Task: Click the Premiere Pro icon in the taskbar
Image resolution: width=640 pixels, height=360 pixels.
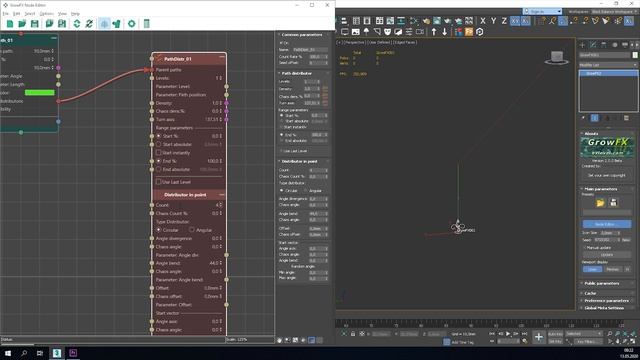Action: (x=73, y=353)
